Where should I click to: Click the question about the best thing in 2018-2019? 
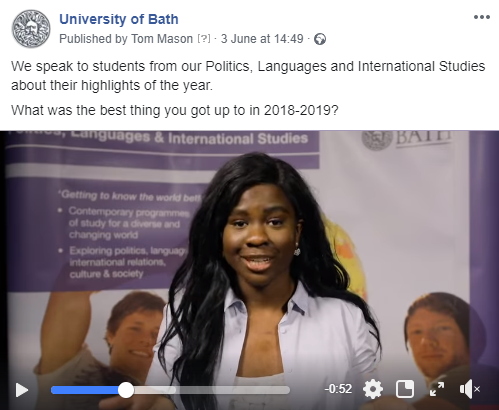click(175, 110)
